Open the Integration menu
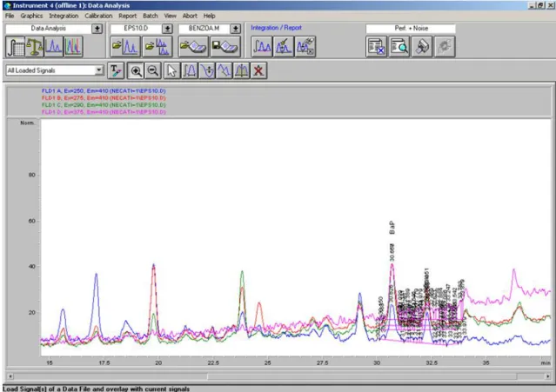The width and height of the screenshot is (556, 392). tap(64, 16)
